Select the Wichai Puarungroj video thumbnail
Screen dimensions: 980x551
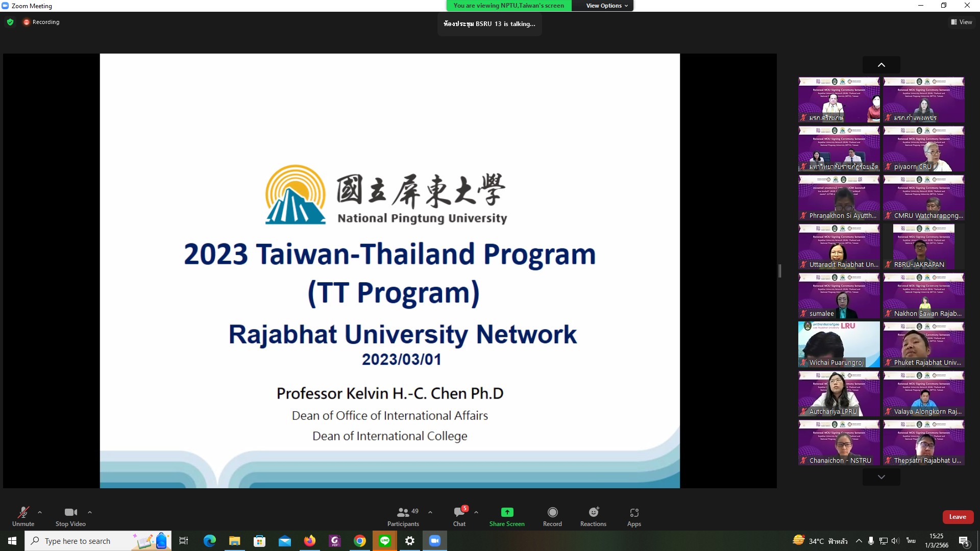click(x=839, y=344)
